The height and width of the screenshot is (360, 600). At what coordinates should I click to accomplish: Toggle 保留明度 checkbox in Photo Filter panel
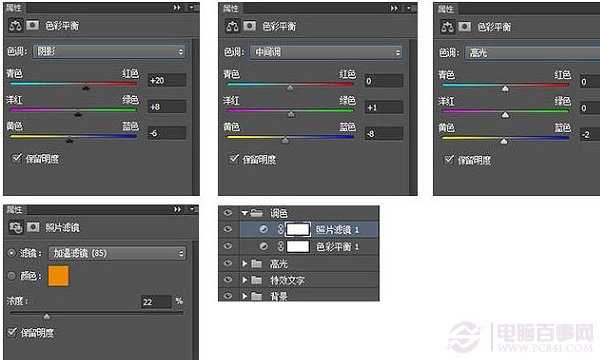[x=13, y=332]
